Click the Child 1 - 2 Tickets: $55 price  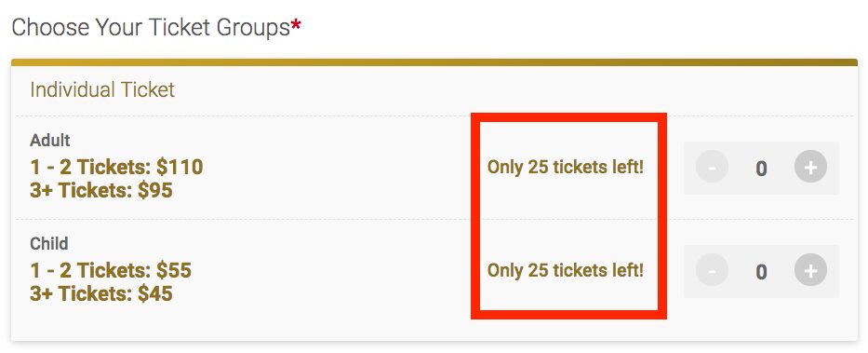point(111,270)
